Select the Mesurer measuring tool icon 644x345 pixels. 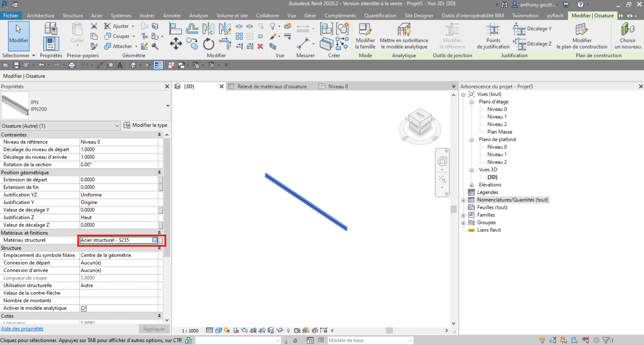pyautogui.click(x=303, y=43)
